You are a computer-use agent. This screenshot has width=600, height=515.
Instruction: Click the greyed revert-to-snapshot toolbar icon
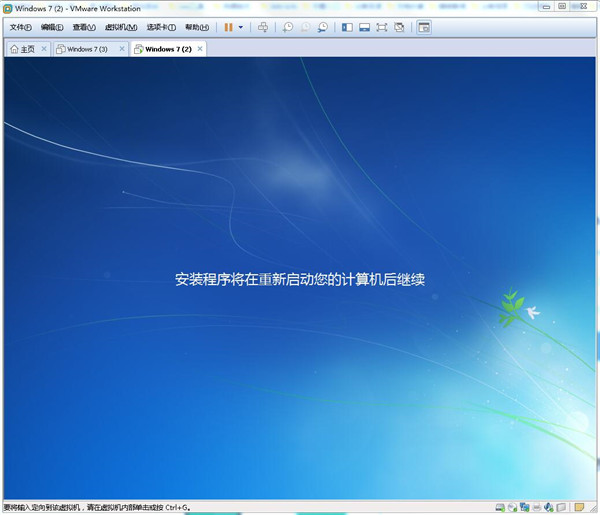tap(305, 27)
